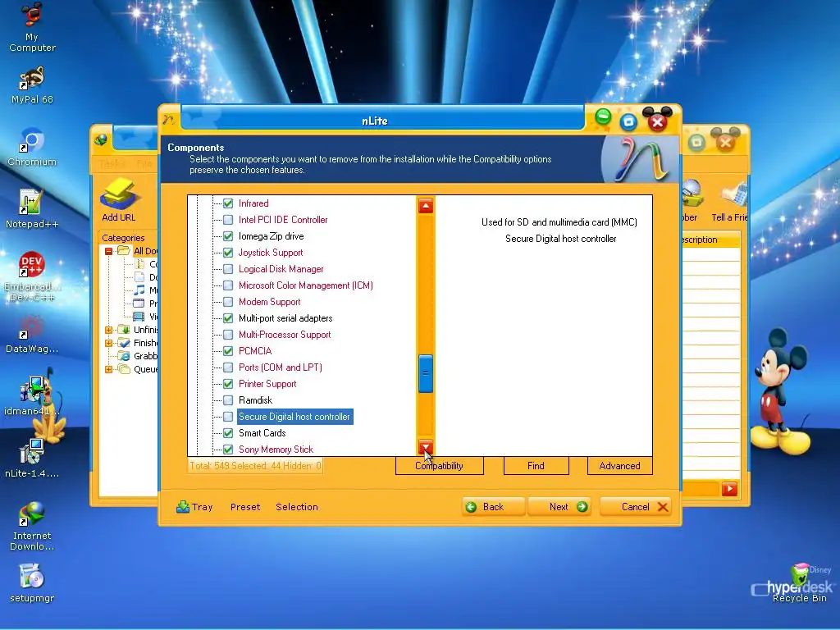Uncheck PCMCIA checkbox
Image resolution: width=840 pixels, height=630 pixels.
228,351
